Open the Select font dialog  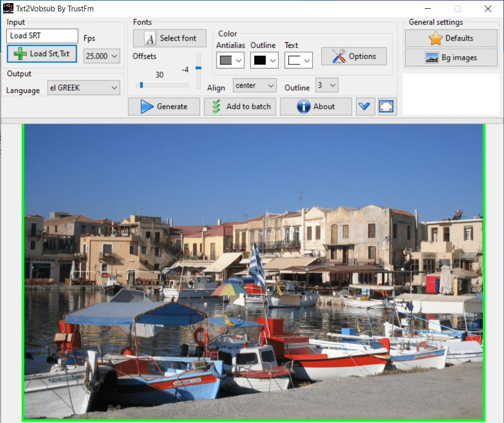coord(170,38)
